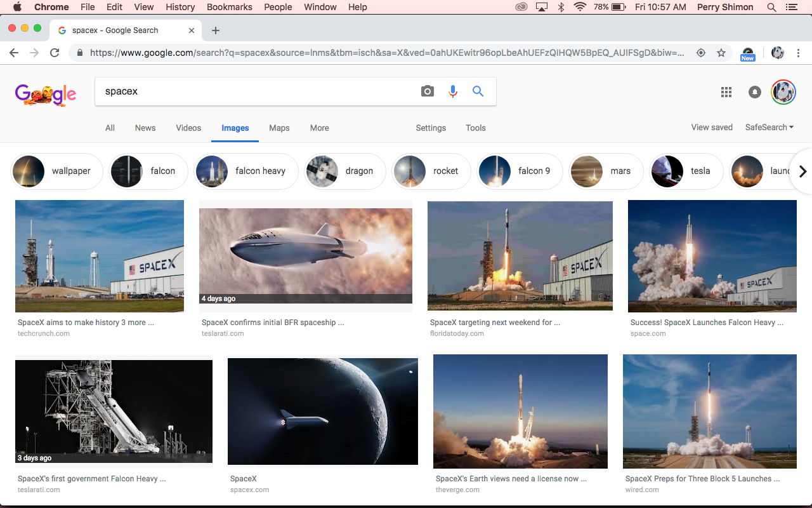View site lock security info
812x508 pixels.
click(79, 53)
